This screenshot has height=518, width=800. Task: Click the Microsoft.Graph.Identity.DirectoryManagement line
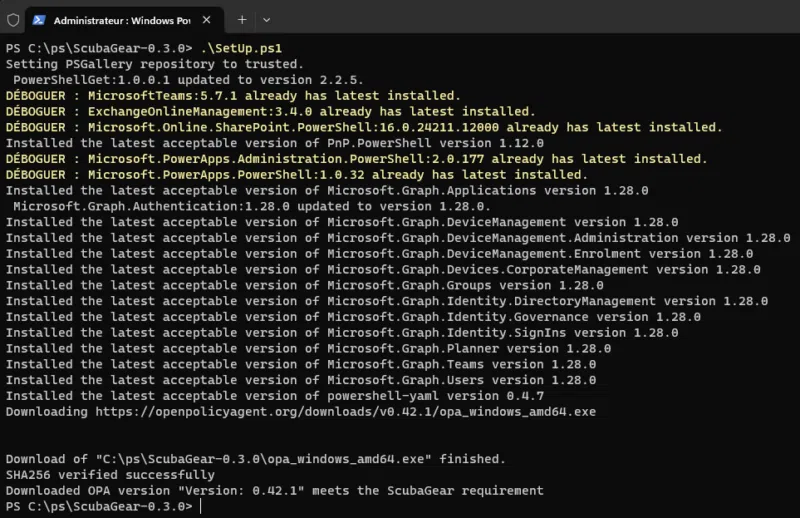(387, 302)
